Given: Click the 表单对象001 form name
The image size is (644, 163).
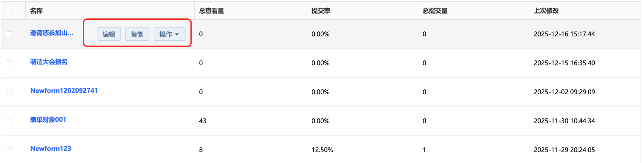Looking at the screenshot, I should pos(48,120).
